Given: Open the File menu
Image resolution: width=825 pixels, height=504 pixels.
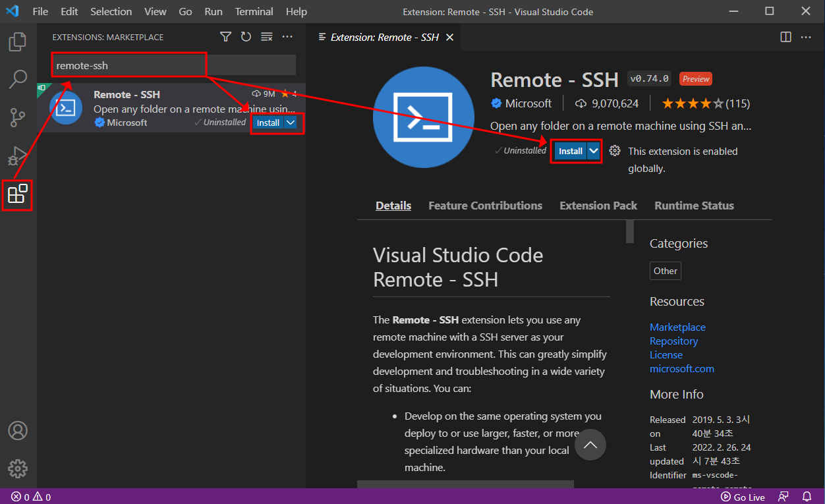Looking at the screenshot, I should (x=40, y=12).
